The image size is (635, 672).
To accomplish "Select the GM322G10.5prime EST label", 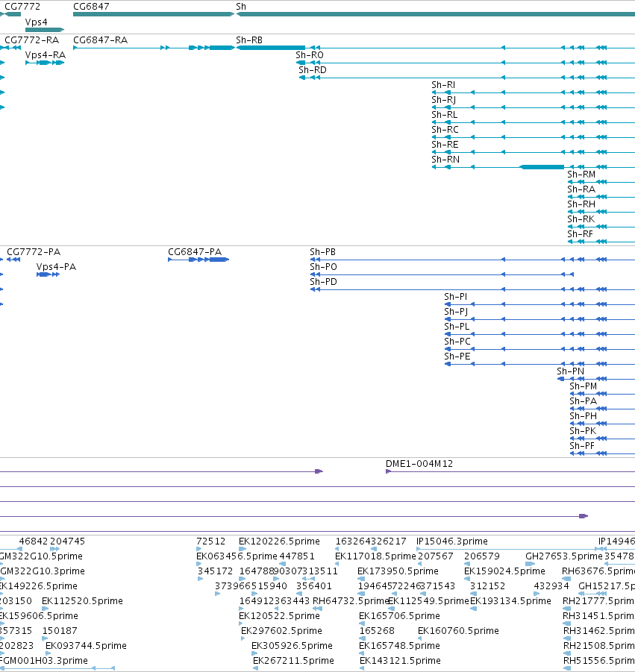I will pos(41,556).
